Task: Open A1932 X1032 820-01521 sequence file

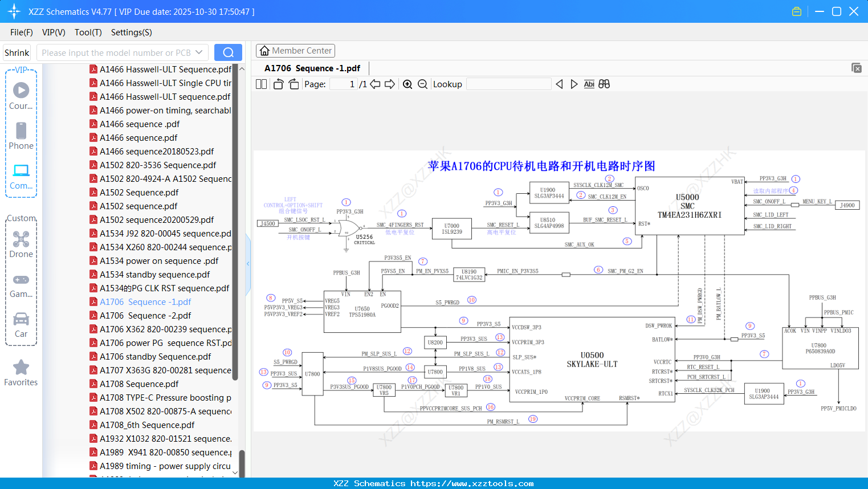Action: click(x=161, y=439)
